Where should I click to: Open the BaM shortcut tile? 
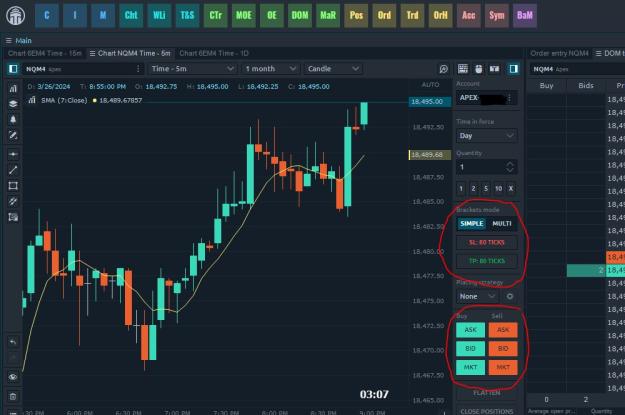[x=525, y=16]
